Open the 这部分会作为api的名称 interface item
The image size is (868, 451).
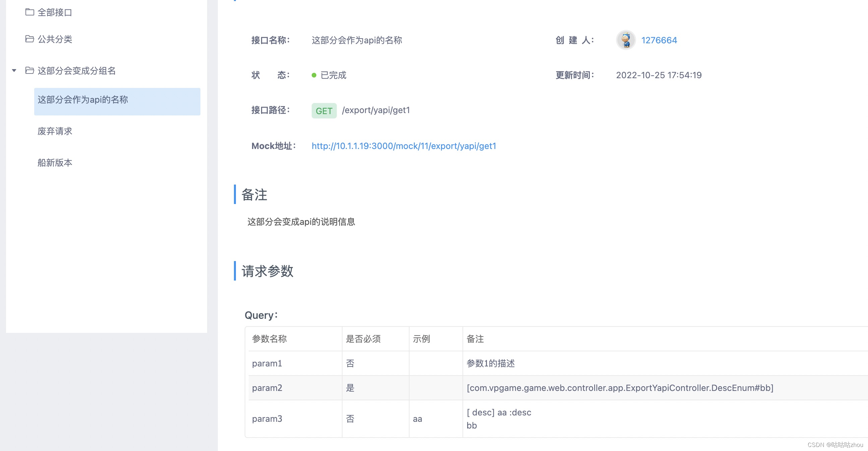pyautogui.click(x=83, y=100)
